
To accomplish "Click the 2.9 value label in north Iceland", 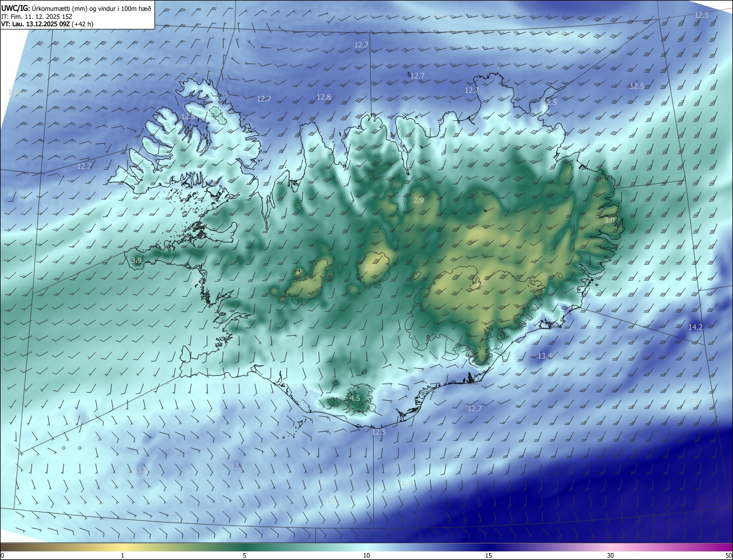I will [419, 200].
